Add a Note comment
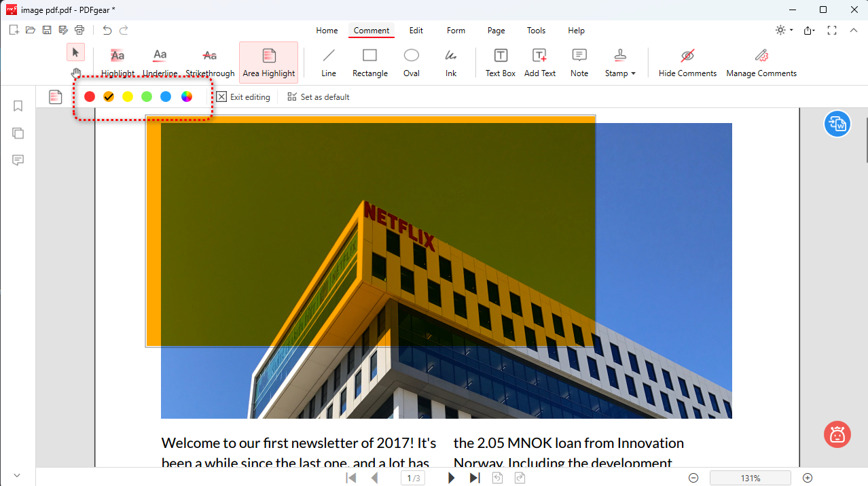The image size is (868, 486). 579,63
